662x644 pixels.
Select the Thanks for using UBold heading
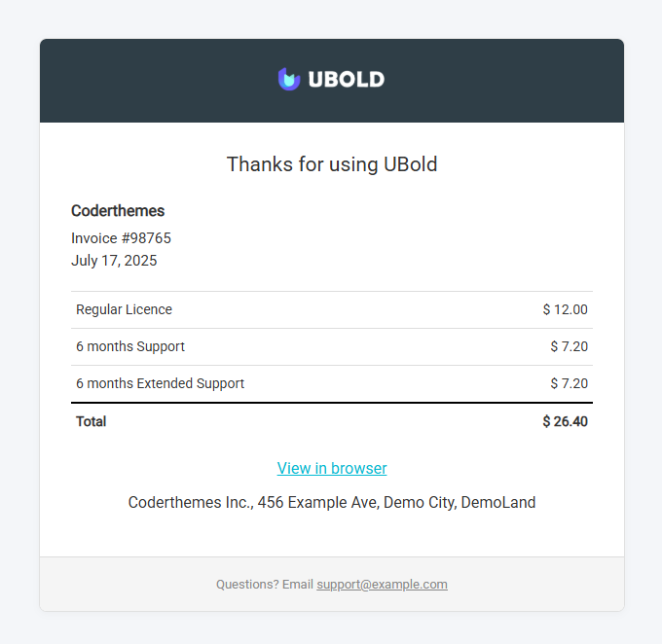(x=332, y=164)
